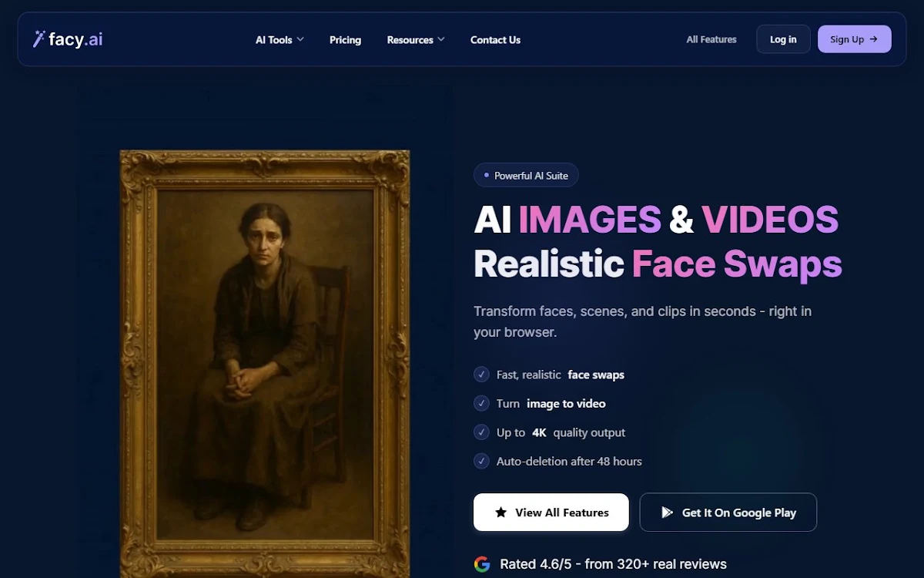Click the Log in button
The width and height of the screenshot is (924, 578).
coord(783,39)
